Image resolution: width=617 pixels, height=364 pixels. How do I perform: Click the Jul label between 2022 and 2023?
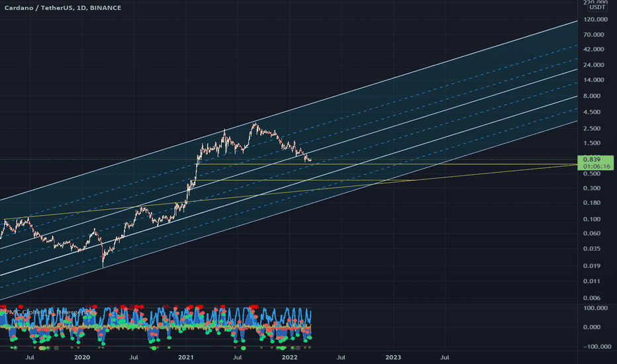[341, 357]
